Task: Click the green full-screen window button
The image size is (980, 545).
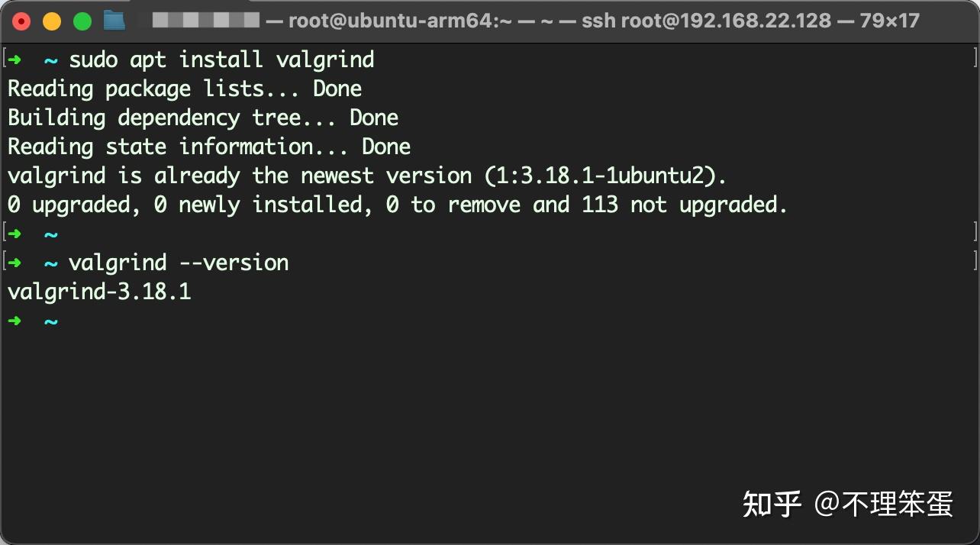Action: [82, 21]
